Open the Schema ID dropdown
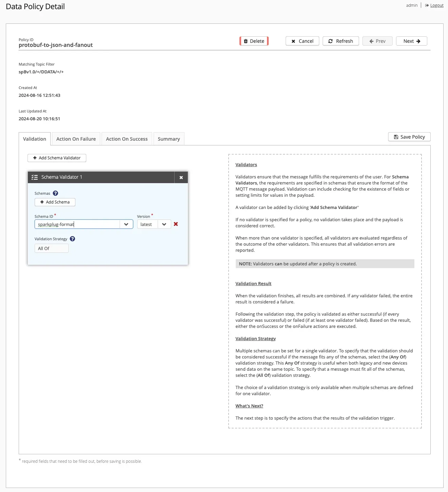This screenshot has width=448, height=492. [x=126, y=224]
